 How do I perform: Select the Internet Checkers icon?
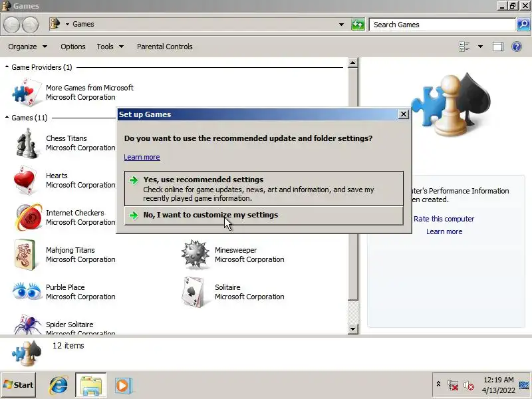29,217
